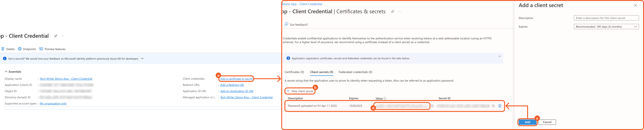This screenshot has height=130, width=644.
Task: Copy the Secret ID to clipboard
Action: pos(493,106)
